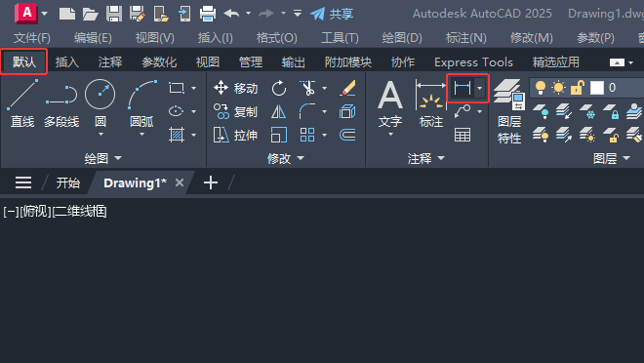Click the Explode box icon
The image size is (644, 363).
pyautogui.click(x=347, y=111)
